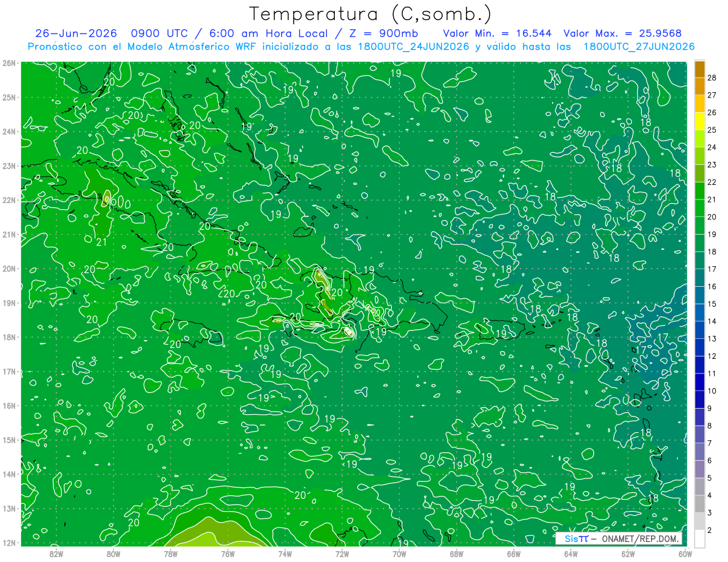The width and height of the screenshot is (728, 562).
Task: Click the "62W" longitude axis label
Action: 628,554
